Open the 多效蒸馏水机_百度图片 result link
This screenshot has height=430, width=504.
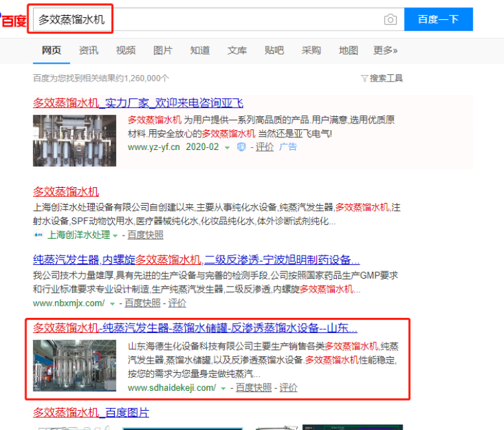tap(91, 413)
